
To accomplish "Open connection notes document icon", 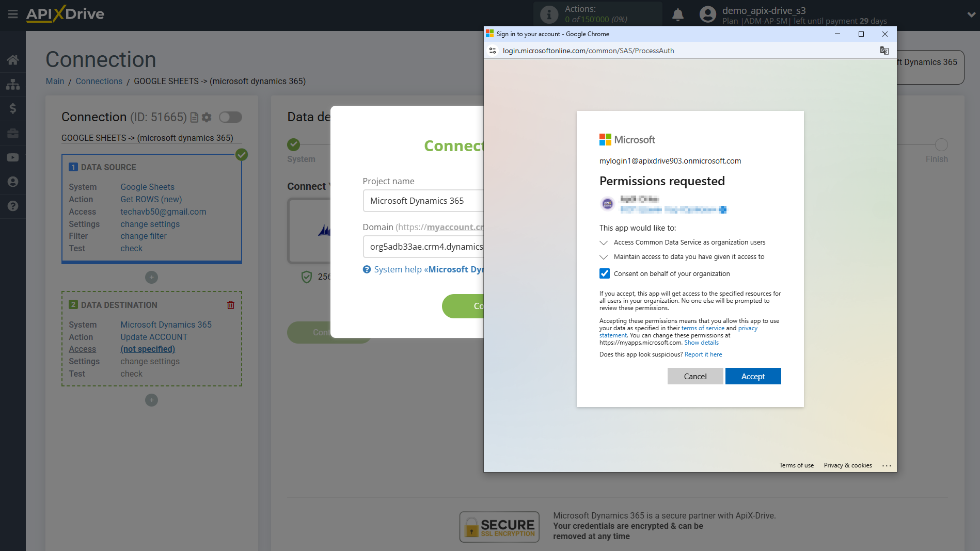I will [x=194, y=118].
